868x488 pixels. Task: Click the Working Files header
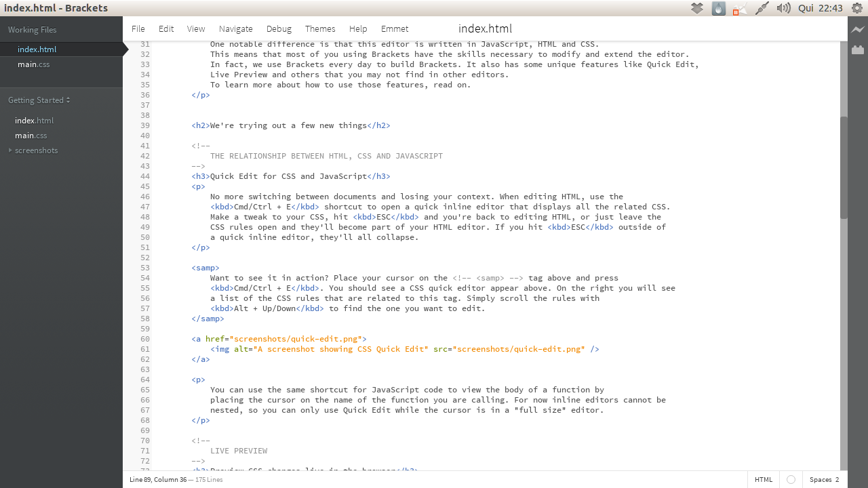pos(33,30)
